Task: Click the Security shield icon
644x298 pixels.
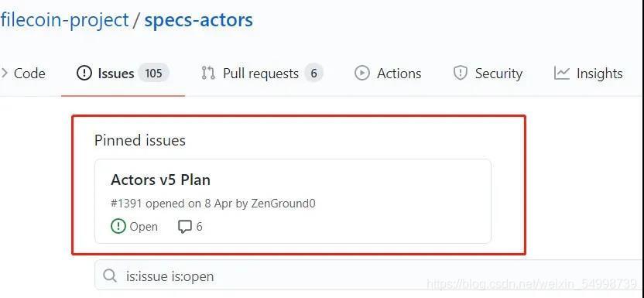Action: 460,74
